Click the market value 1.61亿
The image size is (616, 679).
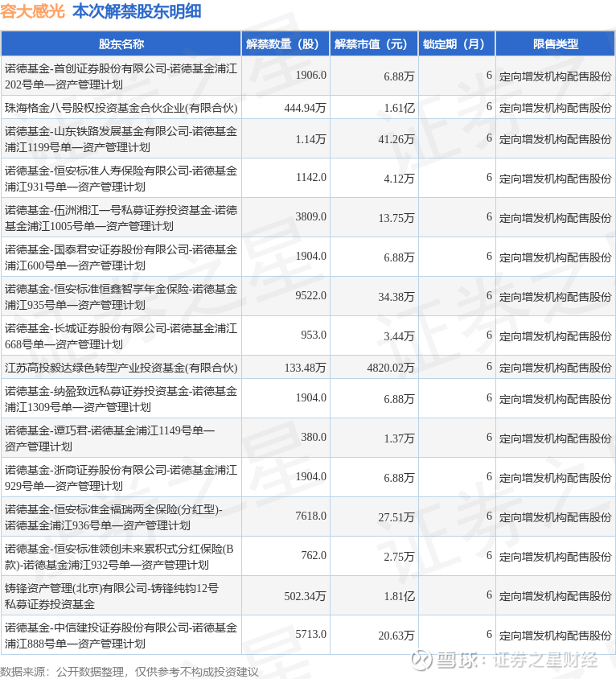(399, 107)
